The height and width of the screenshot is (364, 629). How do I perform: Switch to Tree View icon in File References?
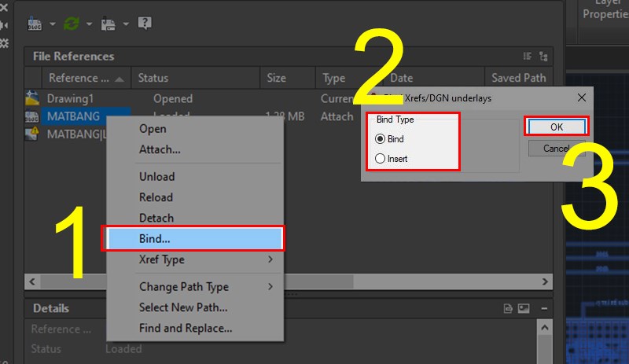click(543, 56)
